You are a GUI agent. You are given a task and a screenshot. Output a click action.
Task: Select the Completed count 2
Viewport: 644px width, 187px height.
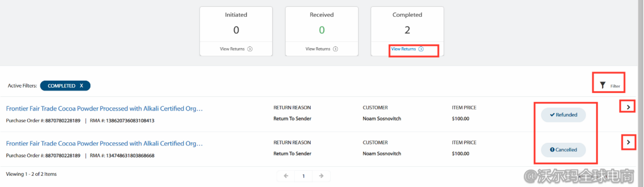click(x=407, y=31)
